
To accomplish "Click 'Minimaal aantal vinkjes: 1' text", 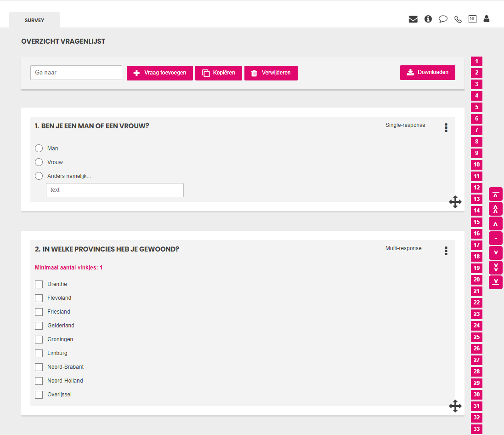I will (68, 268).
